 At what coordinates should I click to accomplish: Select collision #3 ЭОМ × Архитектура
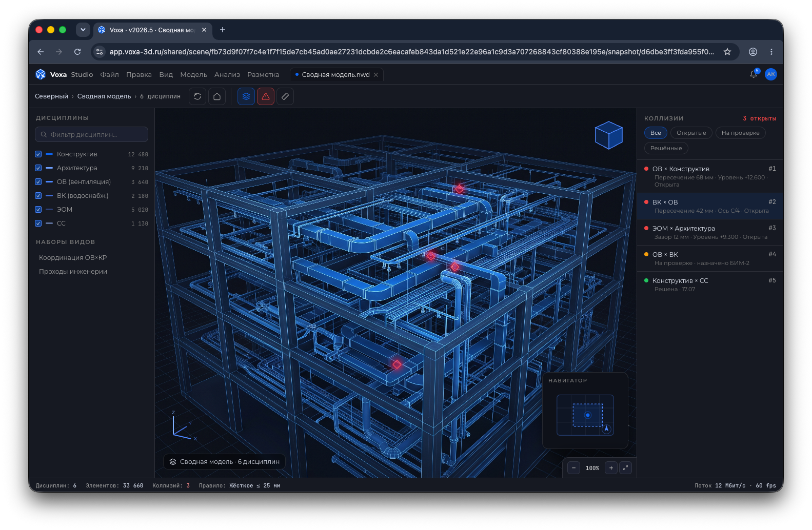click(710, 232)
